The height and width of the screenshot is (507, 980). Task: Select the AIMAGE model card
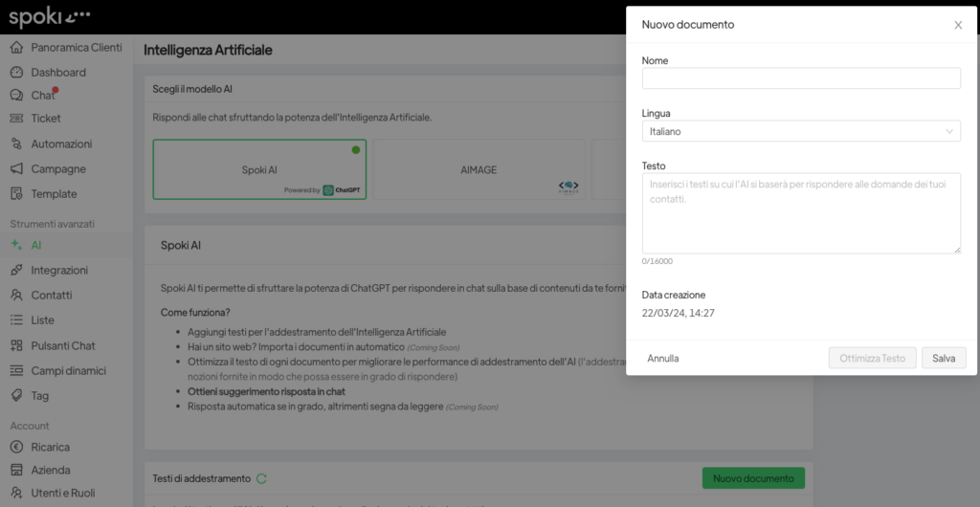point(479,170)
